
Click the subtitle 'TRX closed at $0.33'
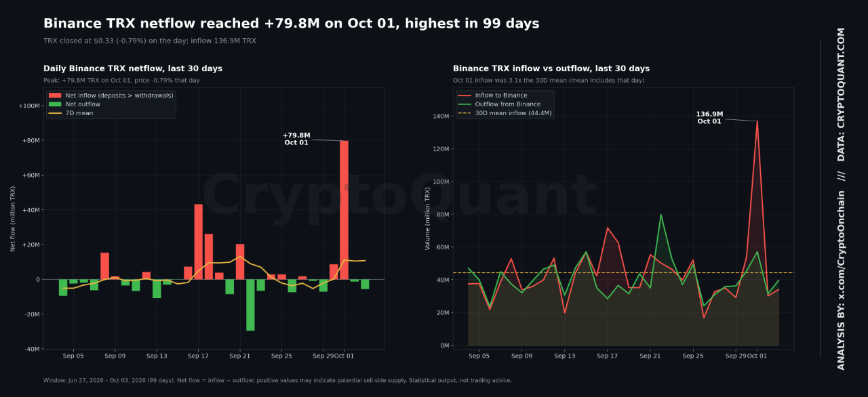150,41
